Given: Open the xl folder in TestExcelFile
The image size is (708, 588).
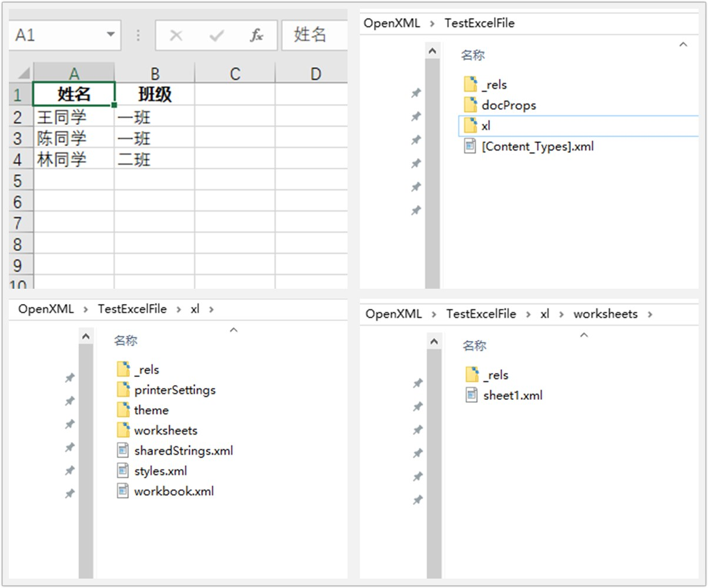Looking at the screenshot, I should [x=486, y=125].
